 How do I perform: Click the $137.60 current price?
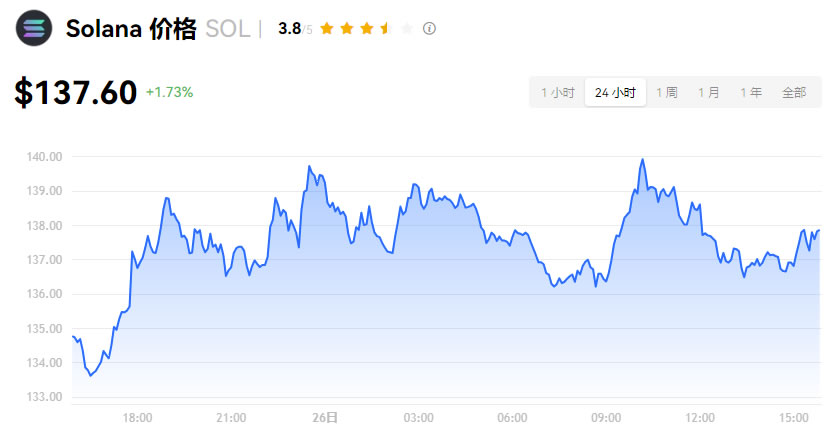click(76, 93)
